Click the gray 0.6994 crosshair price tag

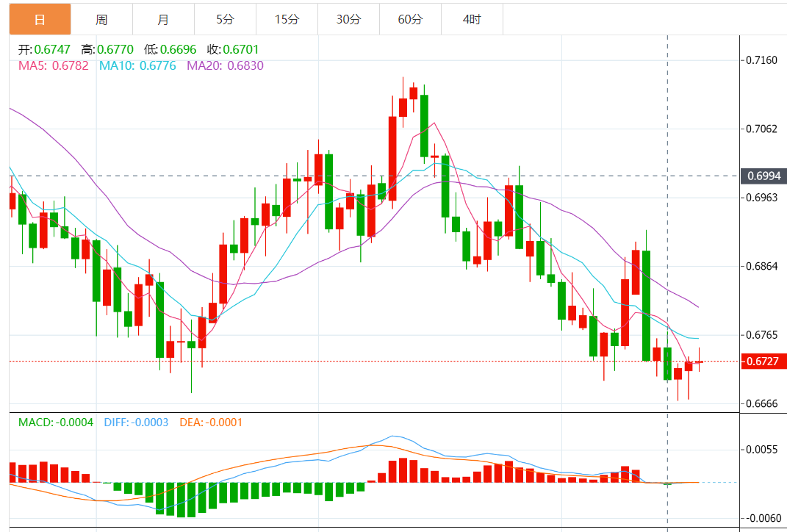click(763, 176)
